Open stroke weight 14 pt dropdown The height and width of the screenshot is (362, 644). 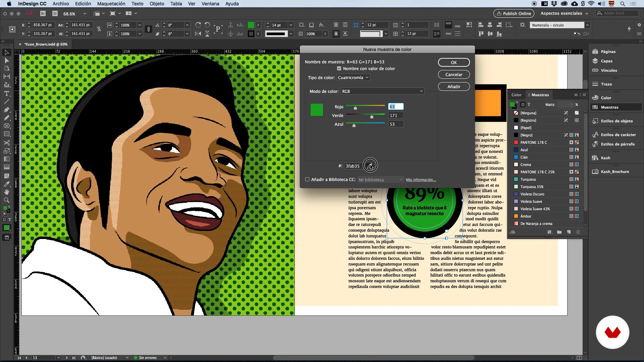(x=291, y=25)
